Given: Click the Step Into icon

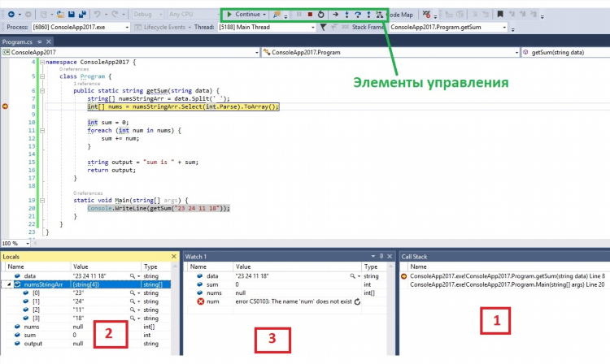Looking at the screenshot, I should coord(346,15).
